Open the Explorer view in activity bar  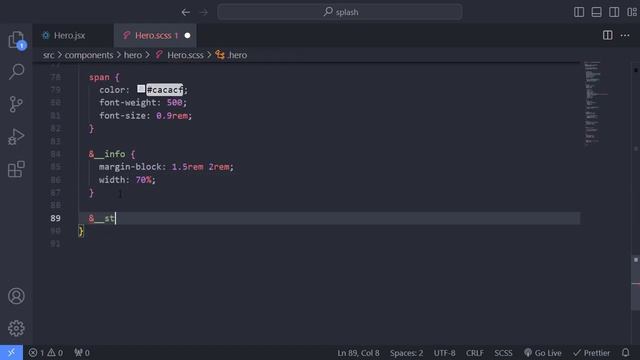tap(16, 40)
